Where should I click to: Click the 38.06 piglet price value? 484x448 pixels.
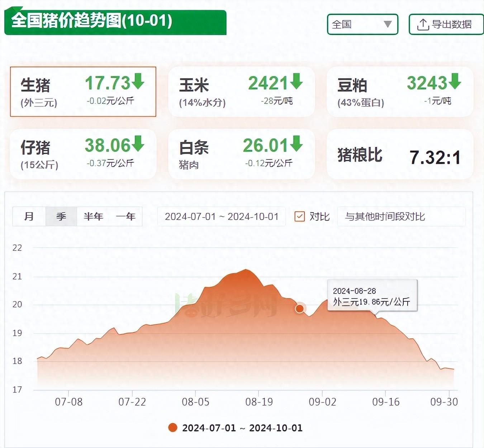pyautogui.click(x=108, y=145)
